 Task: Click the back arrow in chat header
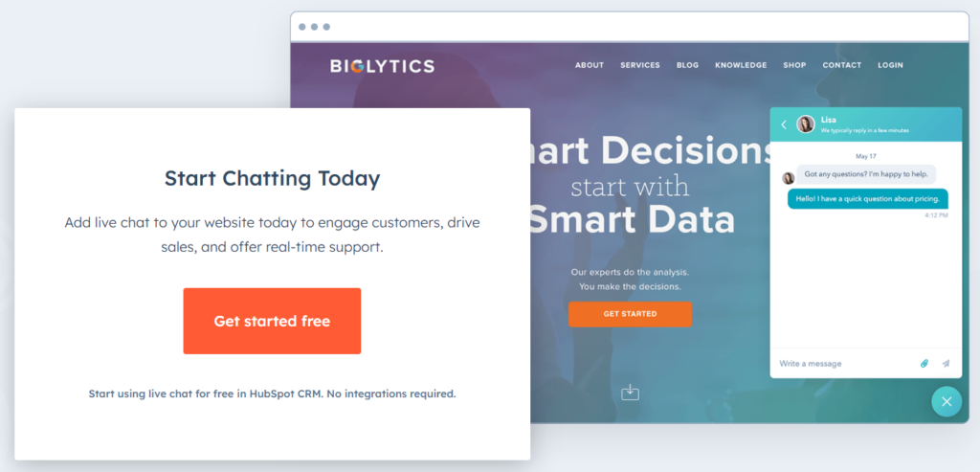pos(784,124)
